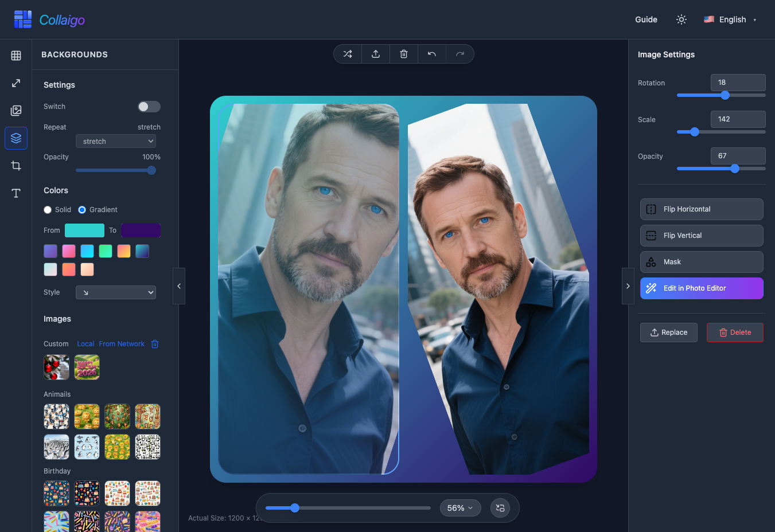This screenshot has height=532, width=775.
Task: Click the reset zoom icon beside 56%
Action: coord(500,508)
